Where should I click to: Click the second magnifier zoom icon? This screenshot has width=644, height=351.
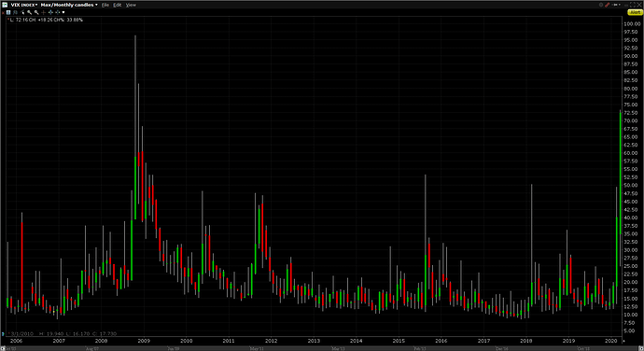coord(36,12)
